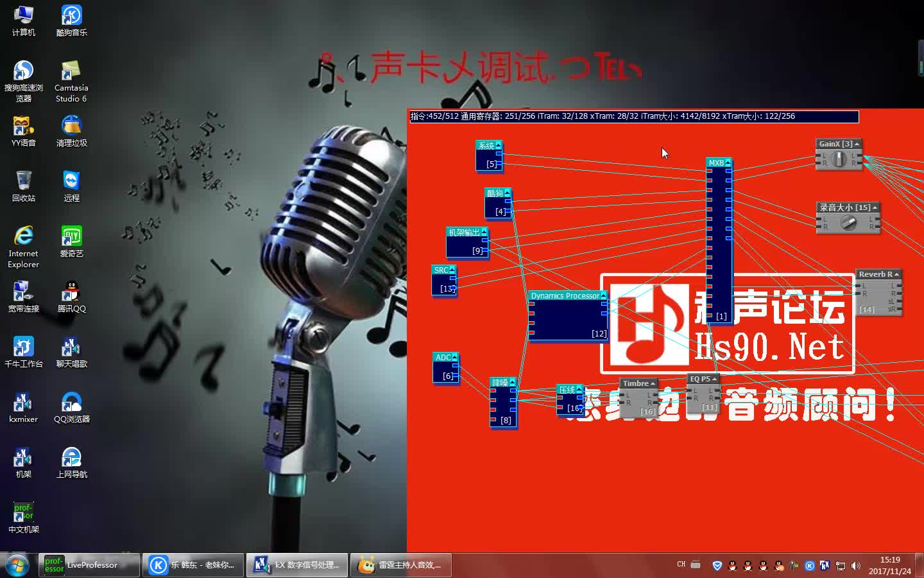The height and width of the screenshot is (578, 924).
Task: Open Internet Explorer from the desktop
Action: click(23, 236)
